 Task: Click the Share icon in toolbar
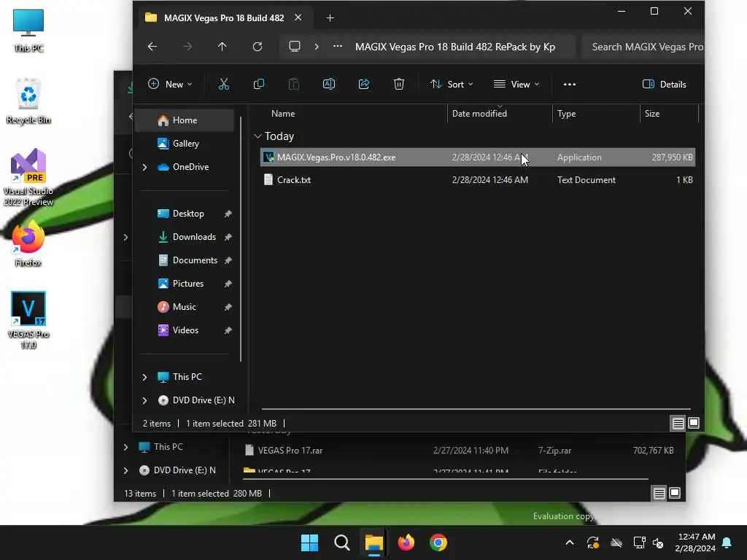(x=364, y=85)
